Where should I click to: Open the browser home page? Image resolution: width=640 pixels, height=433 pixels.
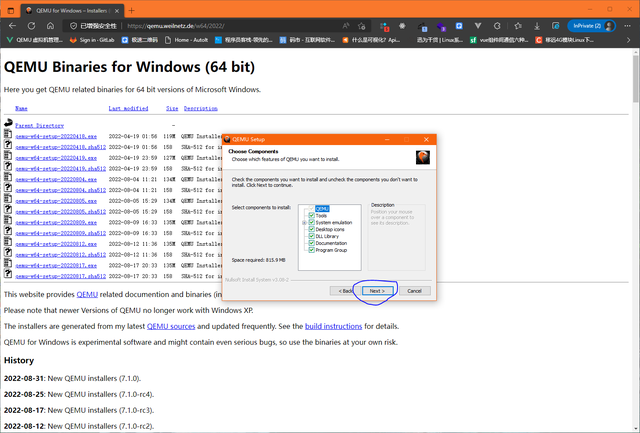pyautogui.click(x=50, y=26)
